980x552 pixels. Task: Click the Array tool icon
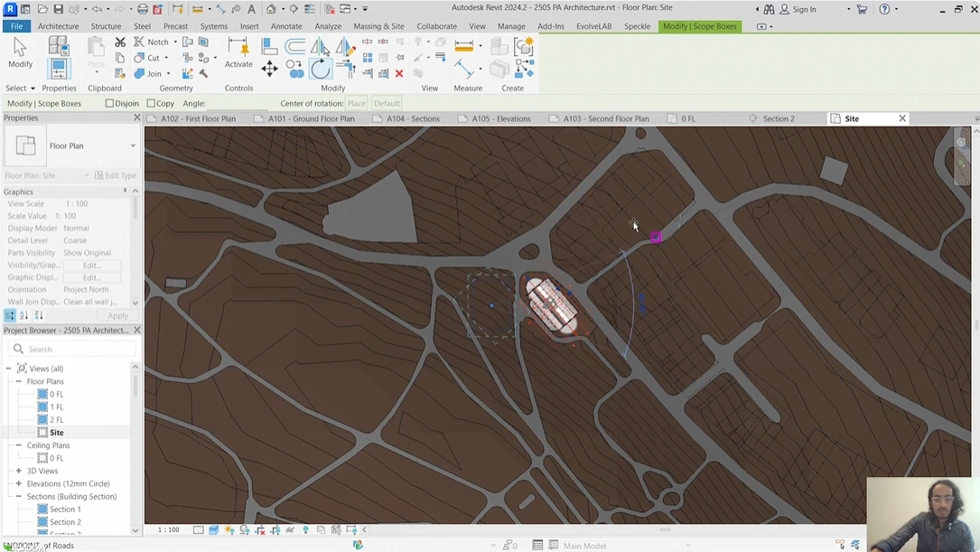click(367, 58)
